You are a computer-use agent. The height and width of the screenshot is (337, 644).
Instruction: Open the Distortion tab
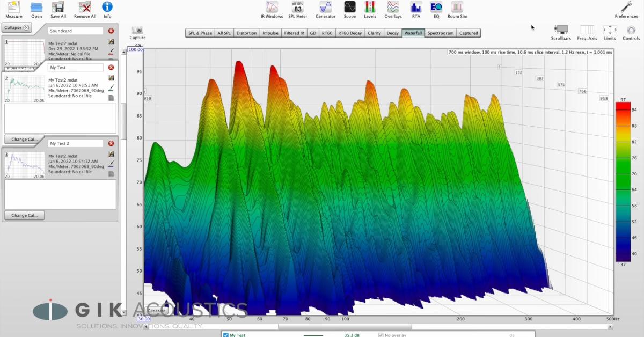pyautogui.click(x=246, y=33)
